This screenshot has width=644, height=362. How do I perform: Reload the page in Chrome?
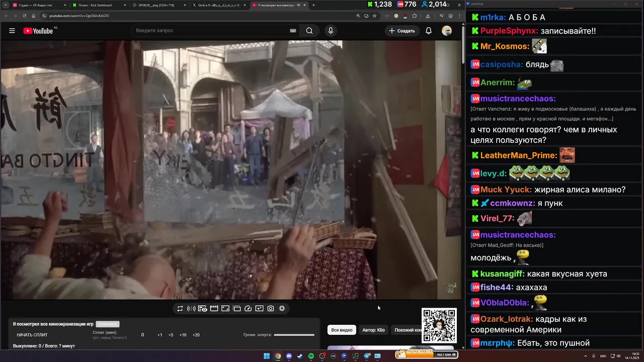pyautogui.click(x=24, y=16)
